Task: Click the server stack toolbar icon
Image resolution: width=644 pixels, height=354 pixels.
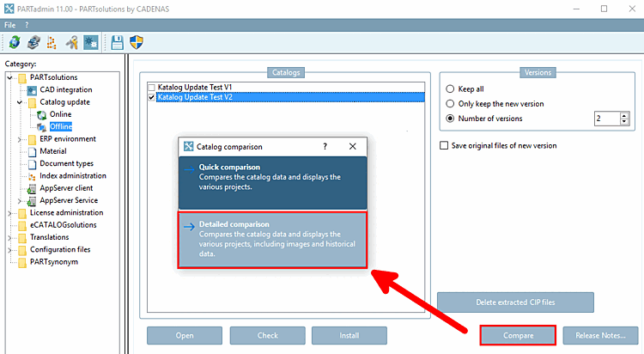Action: point(33,42)
